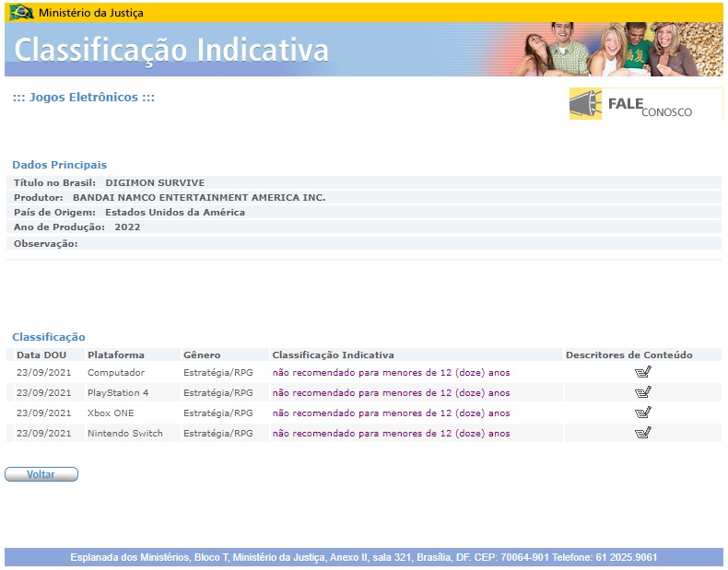This screenshot has height=570, width=728.
Task: Select the PlayStation 4 platform cell
Action: (x=118, y=393)
